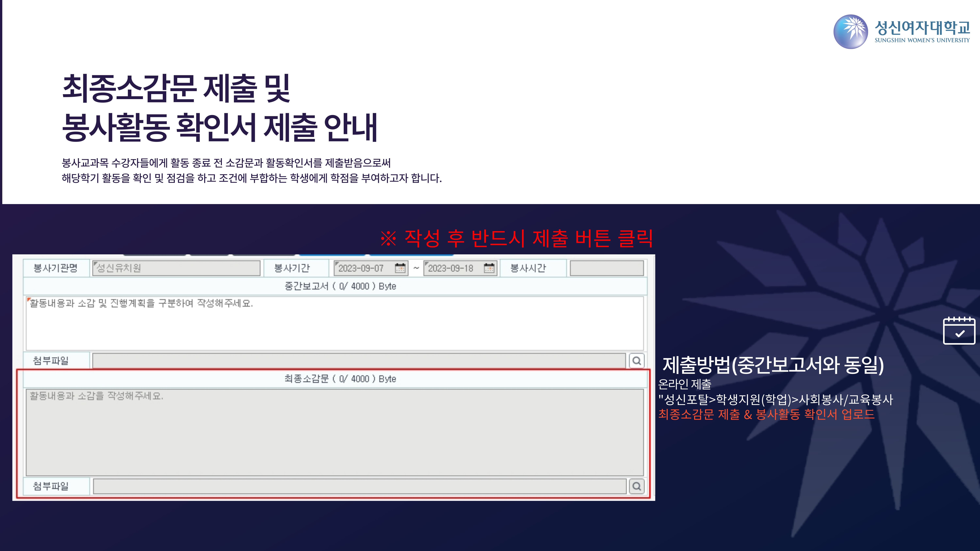Click the search icon beside the 중간보고서 첨부파일 field
The width and height of the screenshot is (980, 551).
[x=637, y=360]
